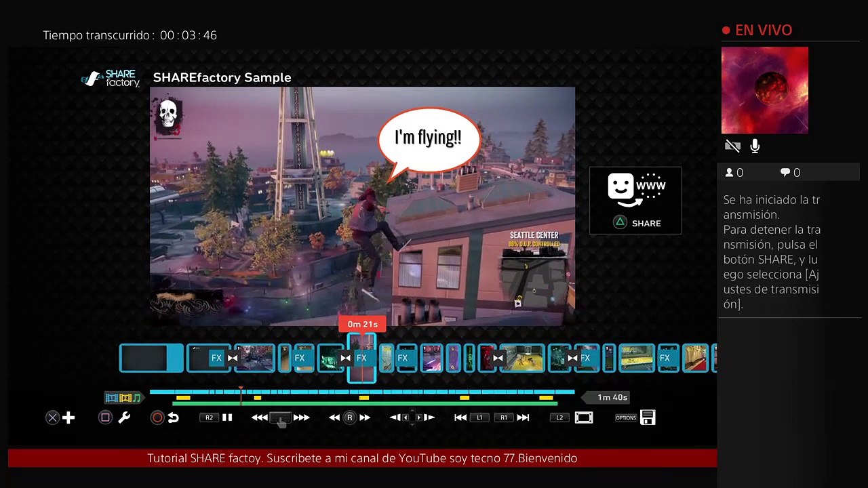
Task: Pause playback with the pause icon
Action: pos(227,418)
